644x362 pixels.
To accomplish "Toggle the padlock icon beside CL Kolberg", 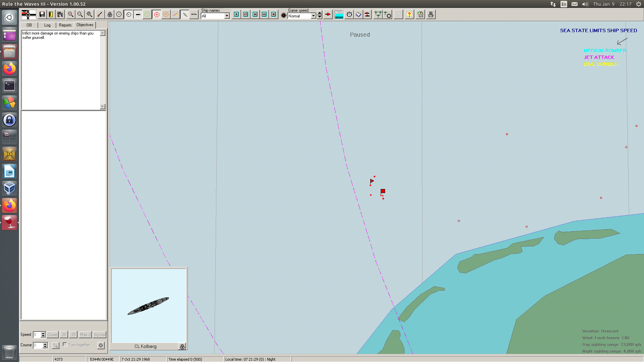I will [x=182, y=347].
